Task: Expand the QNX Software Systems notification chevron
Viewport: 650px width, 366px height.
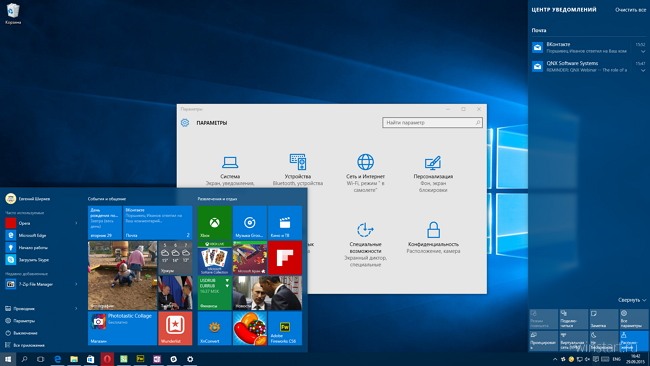Action: (643, 70)
